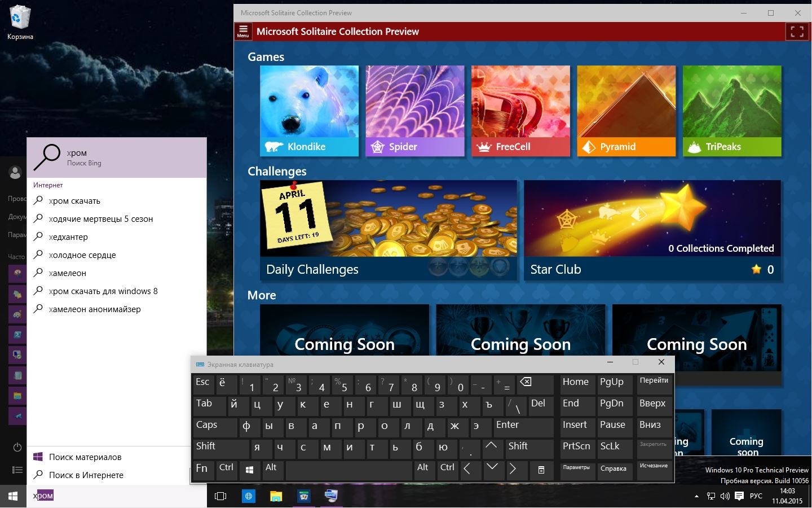Open the Solitaire Menu hamburger button

pos(243,31)
